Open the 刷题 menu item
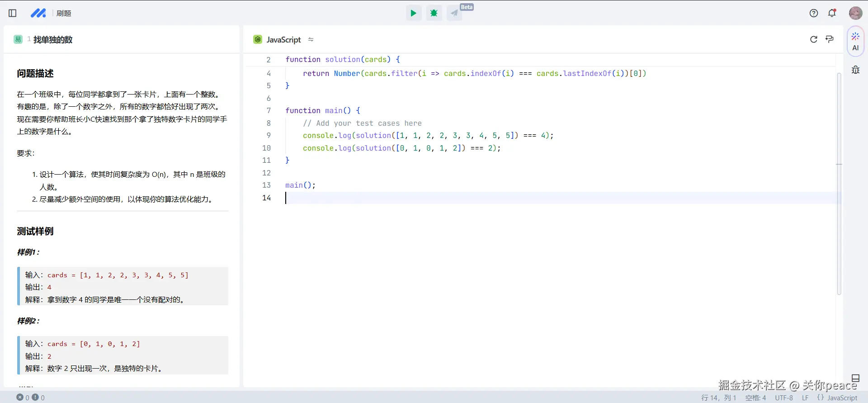868x403 pixels. (x=64, y=13)
